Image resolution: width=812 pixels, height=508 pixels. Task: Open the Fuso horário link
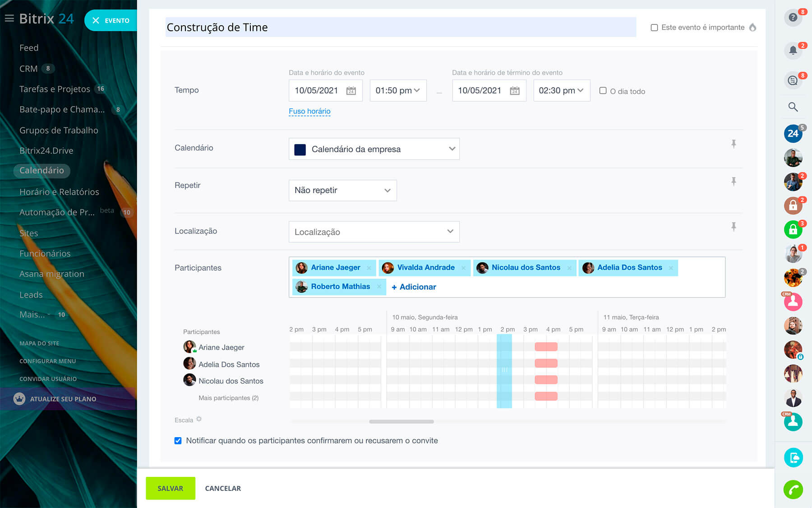[x=309, y=111]
